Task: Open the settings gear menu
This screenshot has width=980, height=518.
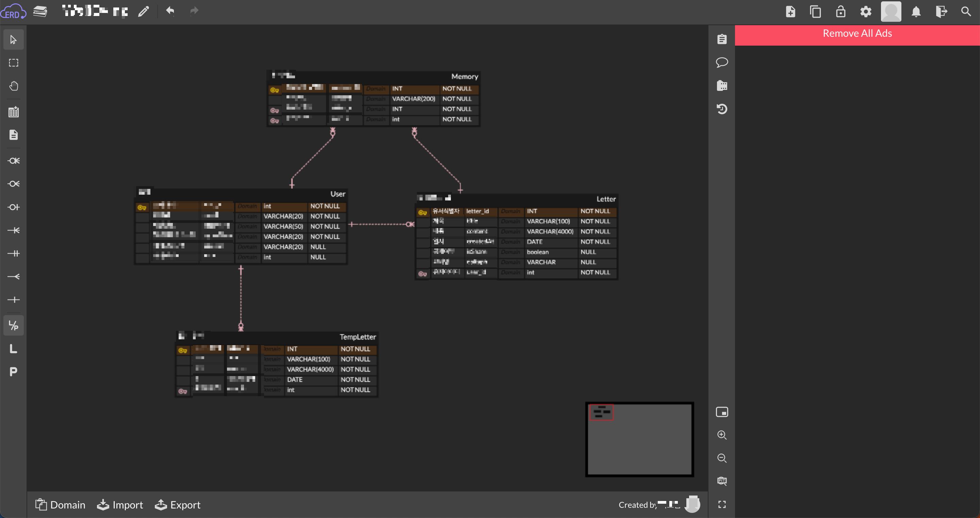Action: tap(865, 12)
